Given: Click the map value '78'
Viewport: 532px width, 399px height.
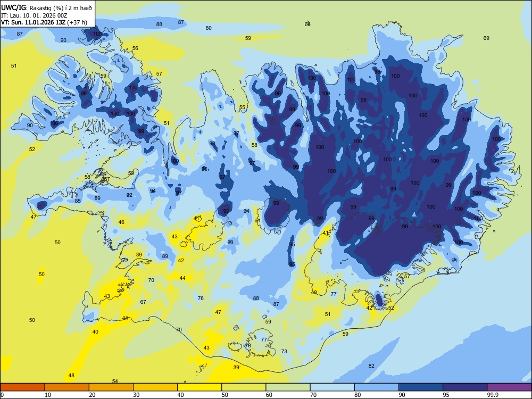Looking at the screenshot, I should click(248, 345).
